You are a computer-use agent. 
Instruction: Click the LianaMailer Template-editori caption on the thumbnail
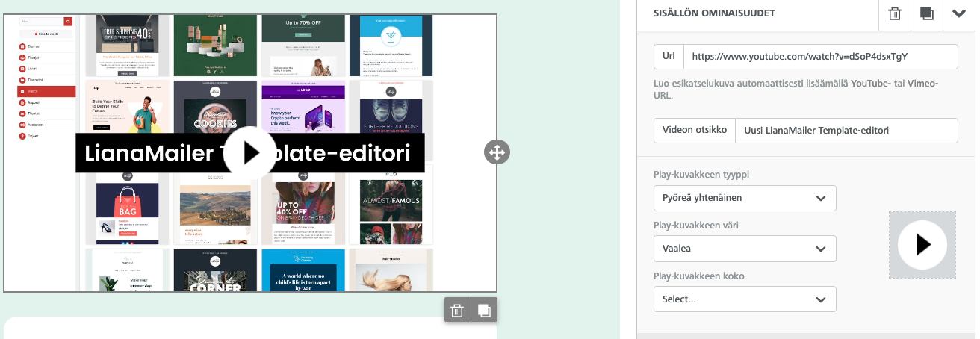(250, 153)
